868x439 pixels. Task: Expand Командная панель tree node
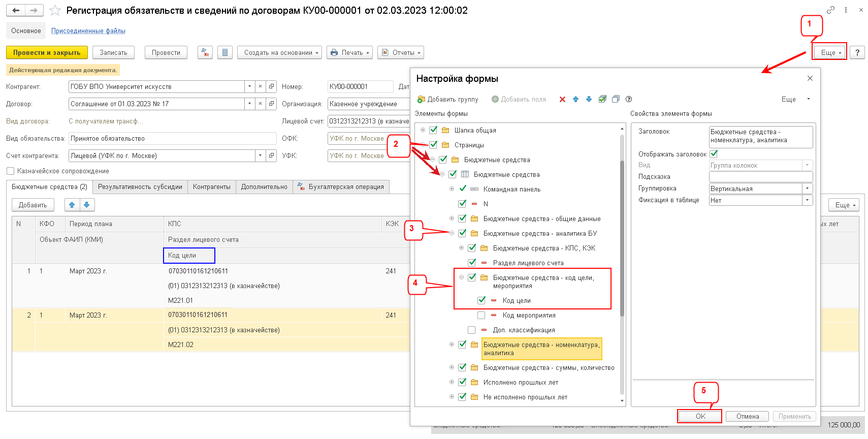click(452, 189)
